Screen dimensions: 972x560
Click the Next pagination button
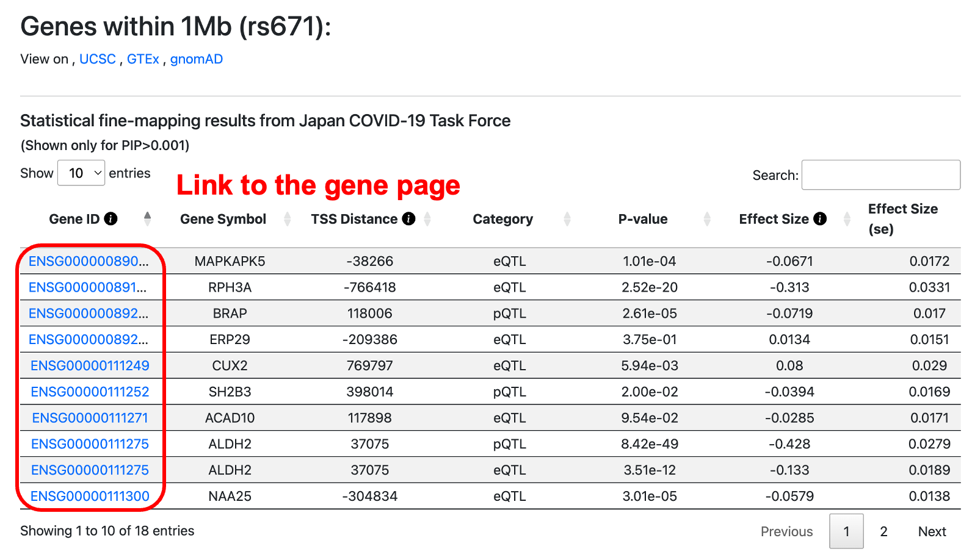(x=932, y=531)
